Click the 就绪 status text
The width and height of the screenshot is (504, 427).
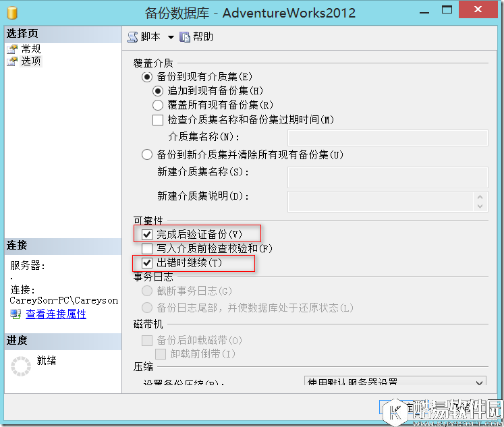click(47, 360)
